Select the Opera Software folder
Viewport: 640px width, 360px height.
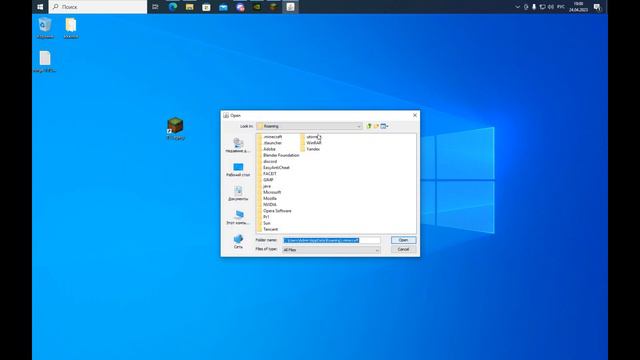pyautogui.click(x=275, y=211)
